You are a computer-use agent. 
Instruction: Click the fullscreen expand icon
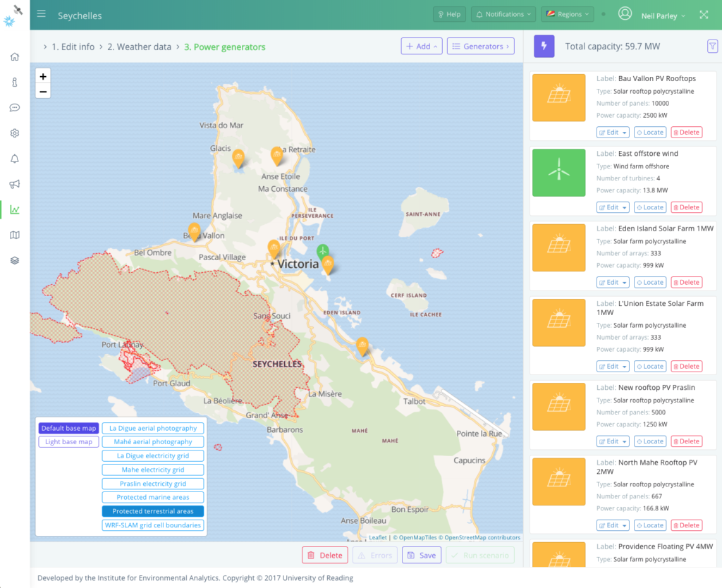click(x=704, y=15)
